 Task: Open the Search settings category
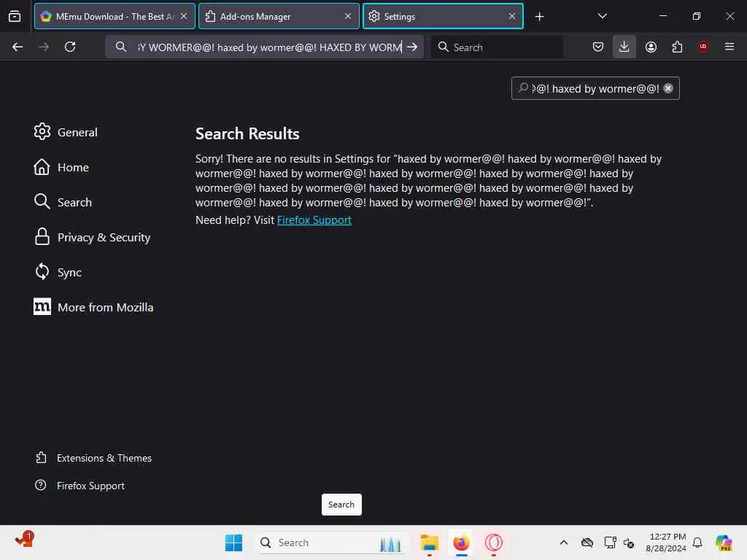63,202
